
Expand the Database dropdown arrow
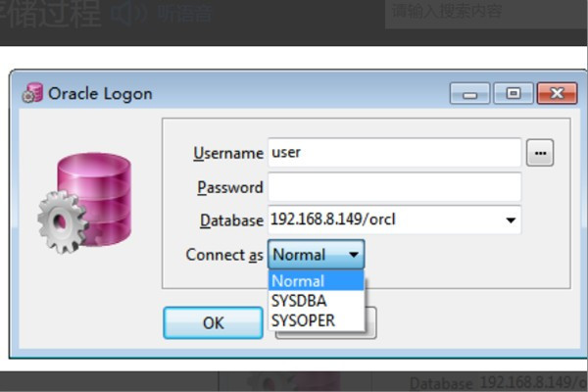[511, 220]
